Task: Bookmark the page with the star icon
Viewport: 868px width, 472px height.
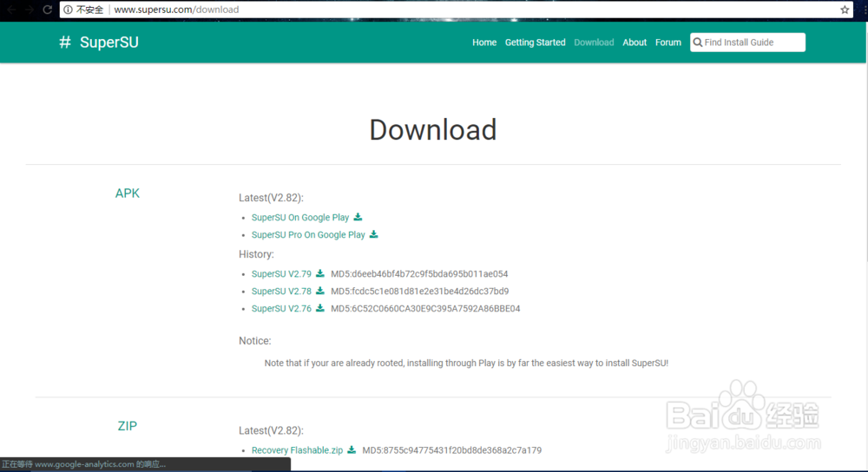Action: [845, 10]
